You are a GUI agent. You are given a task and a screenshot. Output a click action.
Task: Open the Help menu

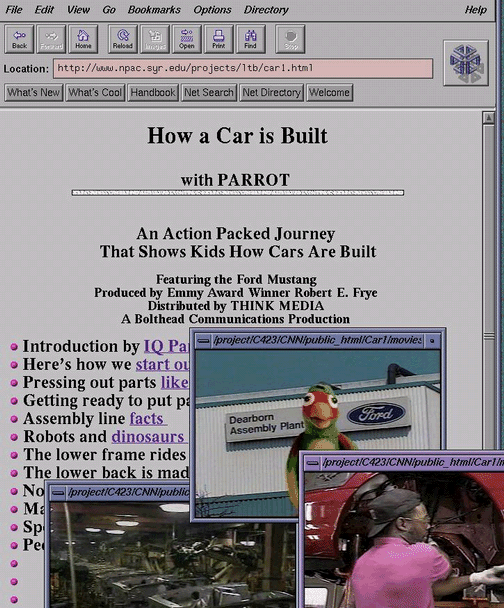[475, 10]
